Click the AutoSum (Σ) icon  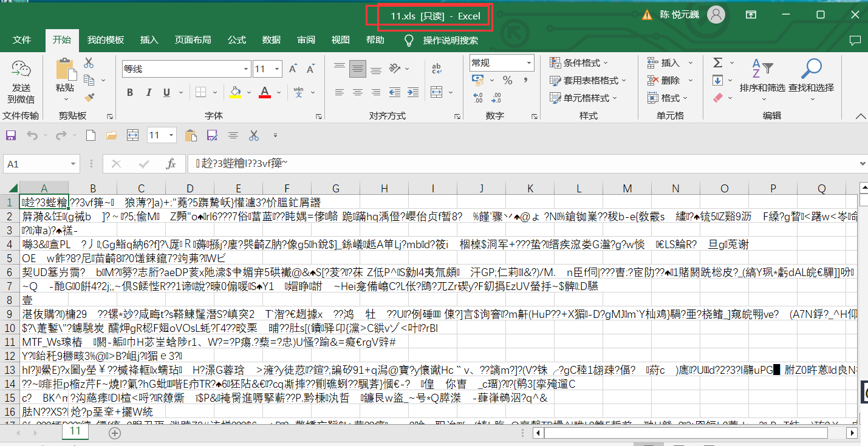(717, 62)
